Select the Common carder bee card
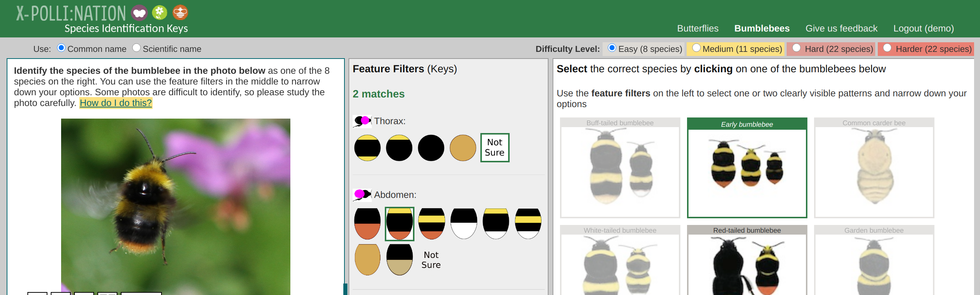This screenshot has height=295, width=980. 874,168
